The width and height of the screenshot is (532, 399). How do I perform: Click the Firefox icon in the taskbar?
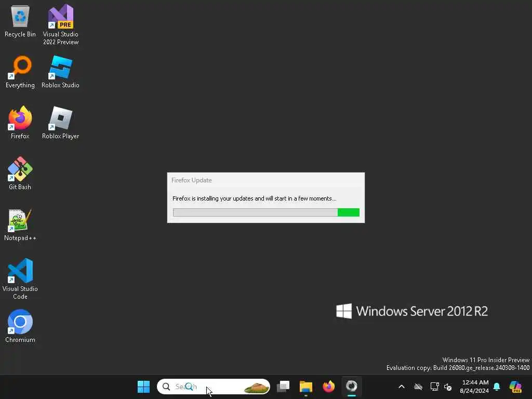pyautogui.click(x=328, y=387)
